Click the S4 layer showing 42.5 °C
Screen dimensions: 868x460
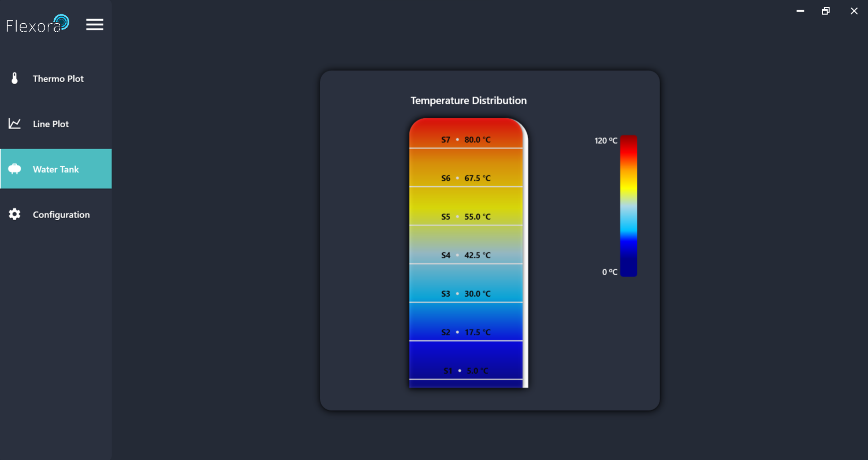[466, 244]
